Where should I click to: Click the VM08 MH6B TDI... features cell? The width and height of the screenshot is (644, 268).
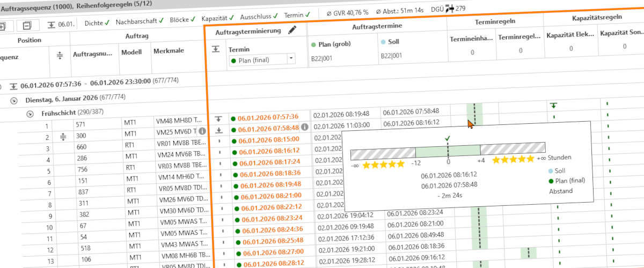[x=186, y=256]
